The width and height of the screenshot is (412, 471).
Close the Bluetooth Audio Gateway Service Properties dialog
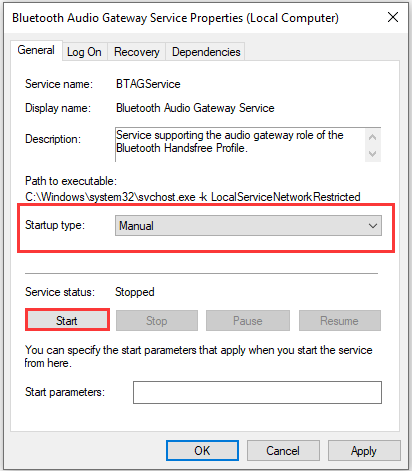coord(393,17)
